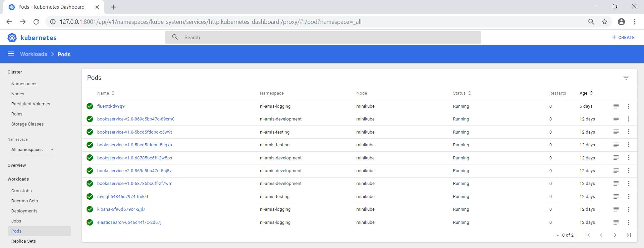Click the Pods table filter icon
Screen dimensions: 644x248
click(626, 78)
